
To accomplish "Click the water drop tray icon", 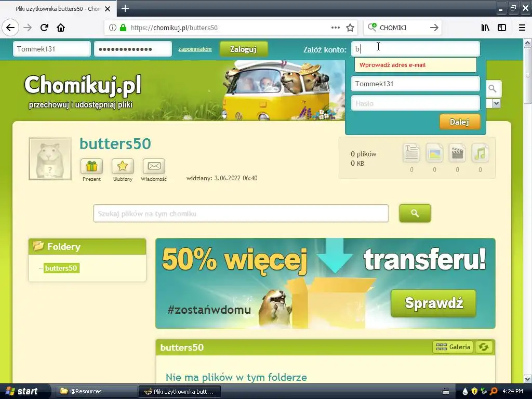I will click(465, 391).
